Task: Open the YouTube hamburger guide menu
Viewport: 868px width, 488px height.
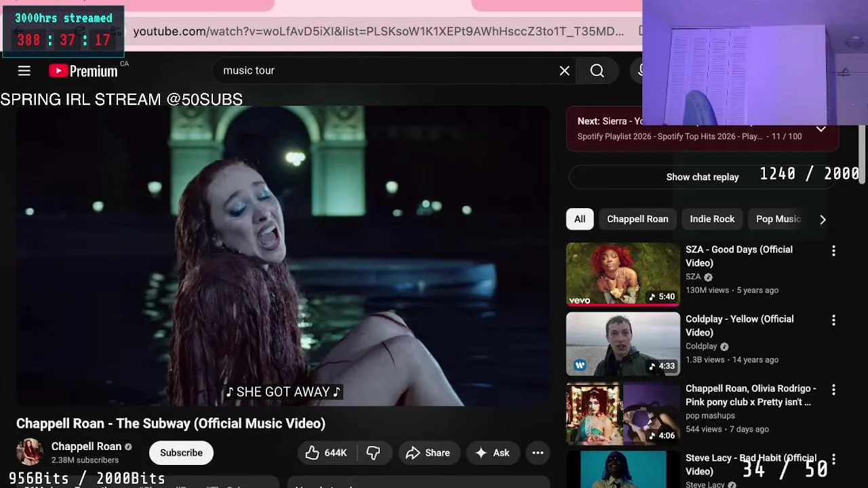Action: tap(24, 70)
